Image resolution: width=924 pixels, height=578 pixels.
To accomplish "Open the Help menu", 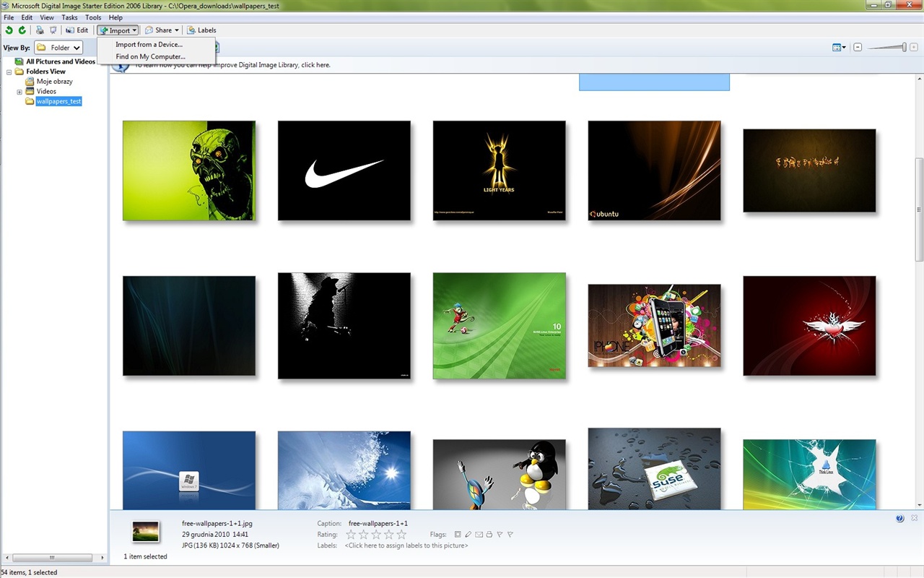I will [x=115, y=17].
